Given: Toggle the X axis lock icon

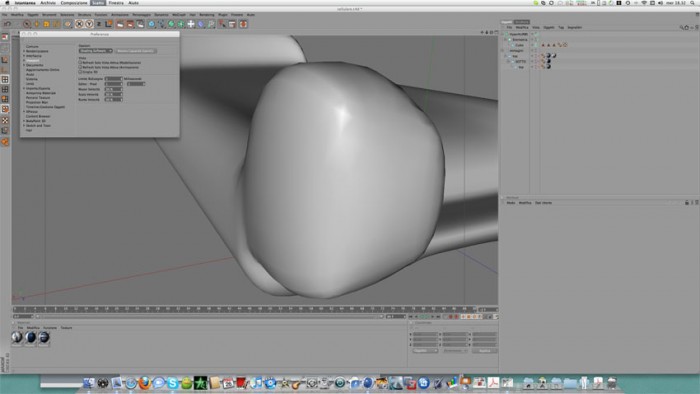Looking at the screenshot, I should [79, 24].
